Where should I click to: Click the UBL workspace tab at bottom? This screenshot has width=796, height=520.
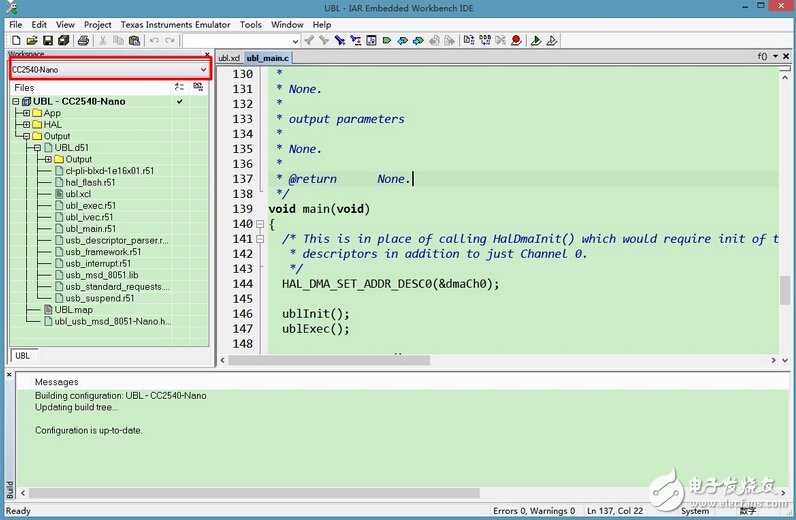(22, 355)
